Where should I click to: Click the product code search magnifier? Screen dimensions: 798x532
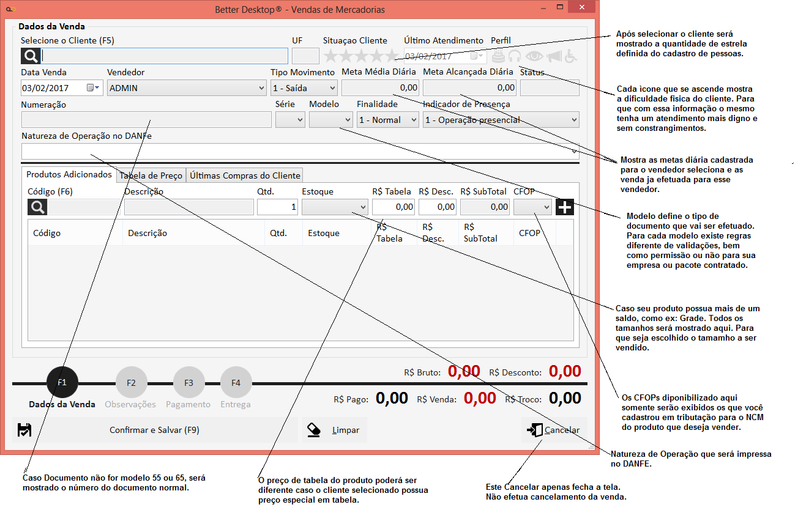(x=37, y=207)
